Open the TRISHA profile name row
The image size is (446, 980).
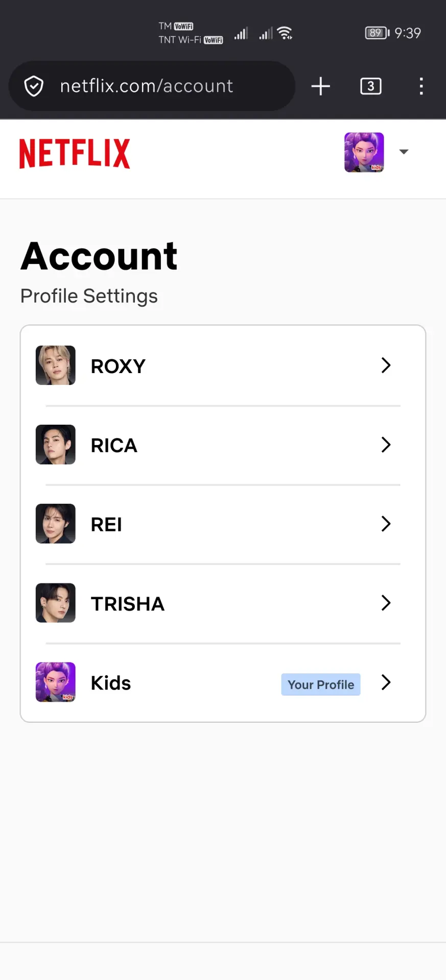(x=223, y=603)
